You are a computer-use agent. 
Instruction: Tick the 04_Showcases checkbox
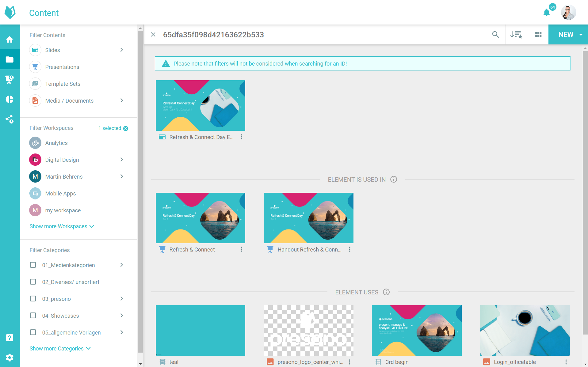click(33, 316)
